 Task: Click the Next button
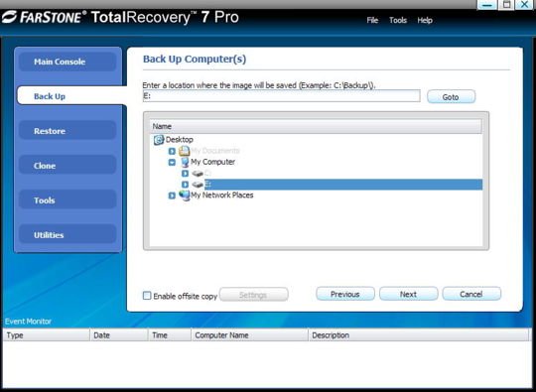409,294
